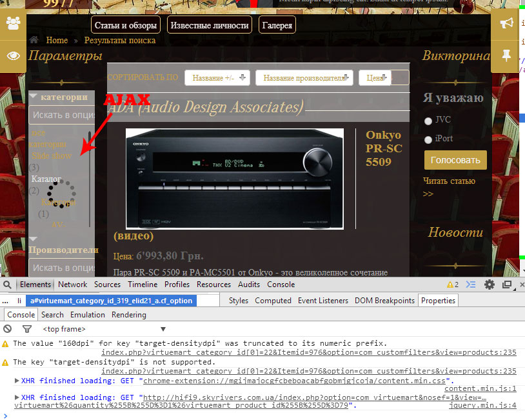Image resolution: width=525 pixels, height=420 pixels.
Task: Click the pushpin icon on right sidebar
Action: pyautogui.click(x=506, y=55)
